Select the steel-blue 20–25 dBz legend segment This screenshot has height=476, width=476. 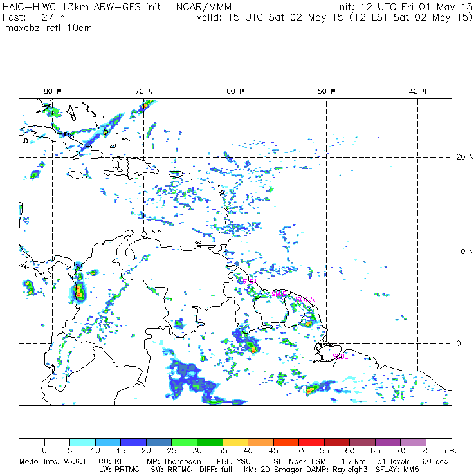click(159, 442)
